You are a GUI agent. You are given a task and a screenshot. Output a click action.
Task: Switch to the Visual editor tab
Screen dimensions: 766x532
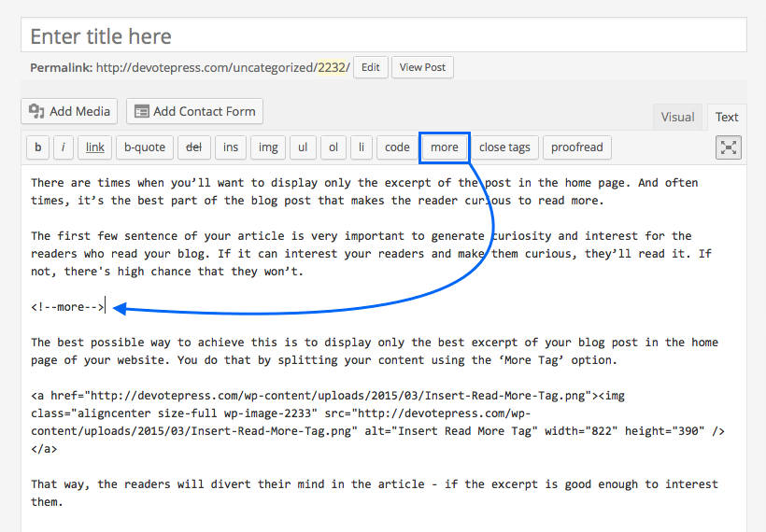click(x=677, y=117)
